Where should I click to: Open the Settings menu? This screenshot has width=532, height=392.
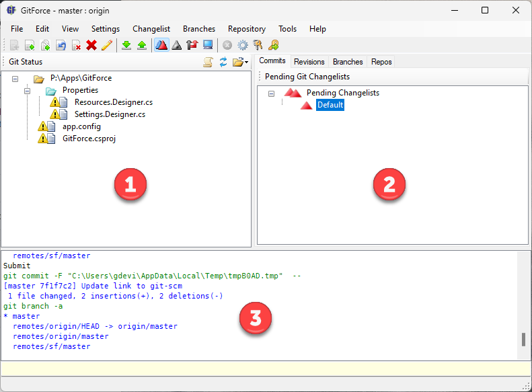pyautogui.click(x=106, y=29)
